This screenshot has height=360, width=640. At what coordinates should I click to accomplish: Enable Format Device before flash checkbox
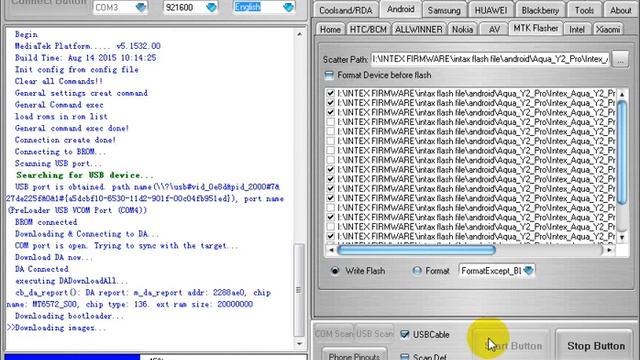tap(329, 75)
